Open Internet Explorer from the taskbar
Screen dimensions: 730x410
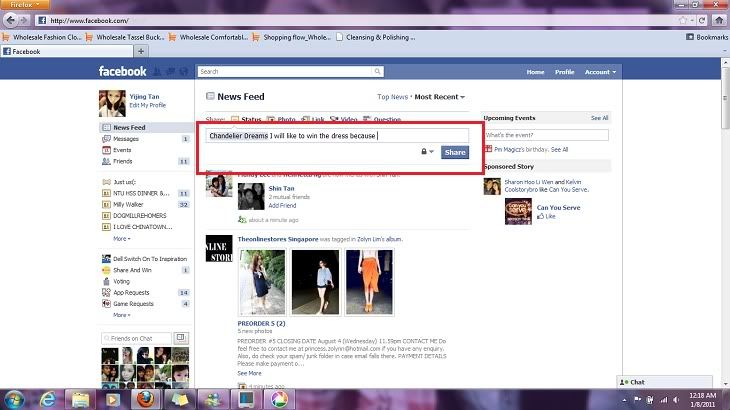coord(47,399)
